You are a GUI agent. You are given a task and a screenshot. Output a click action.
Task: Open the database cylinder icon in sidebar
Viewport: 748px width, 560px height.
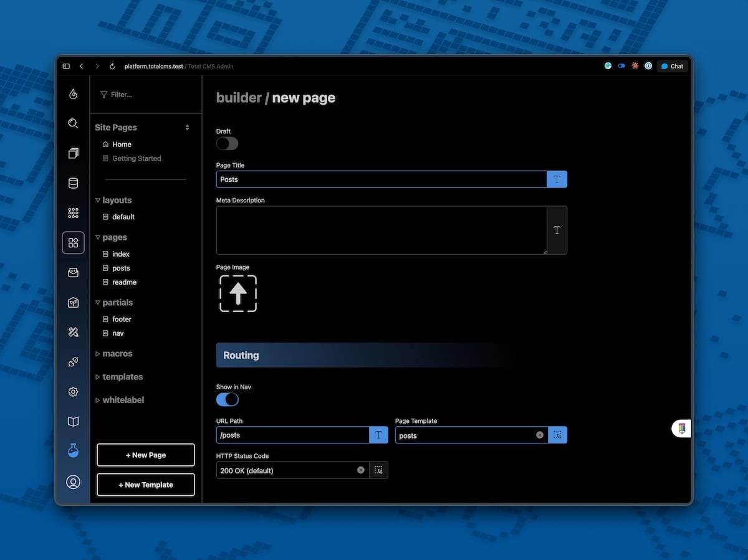point(73,183)
